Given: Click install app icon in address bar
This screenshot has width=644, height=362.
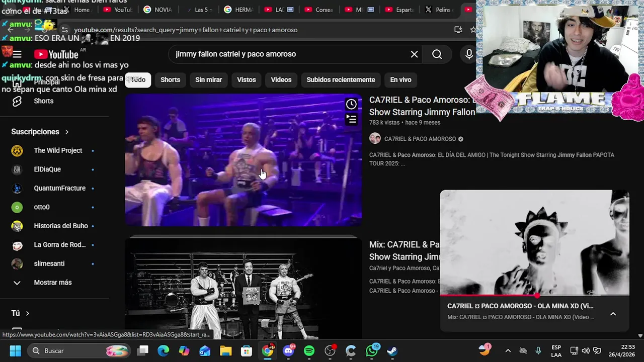Looking at the screenshot, I should (458, 30).
